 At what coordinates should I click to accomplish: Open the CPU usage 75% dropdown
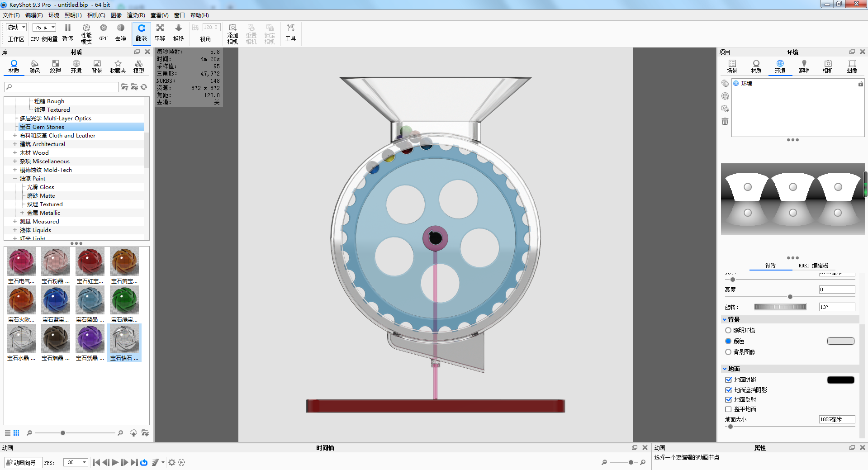tap(45, 27)
